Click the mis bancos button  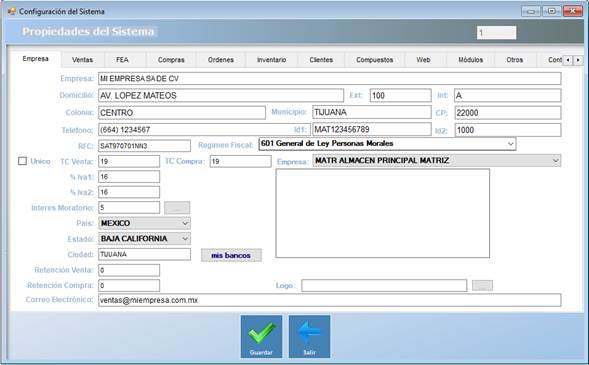[231, 255]
